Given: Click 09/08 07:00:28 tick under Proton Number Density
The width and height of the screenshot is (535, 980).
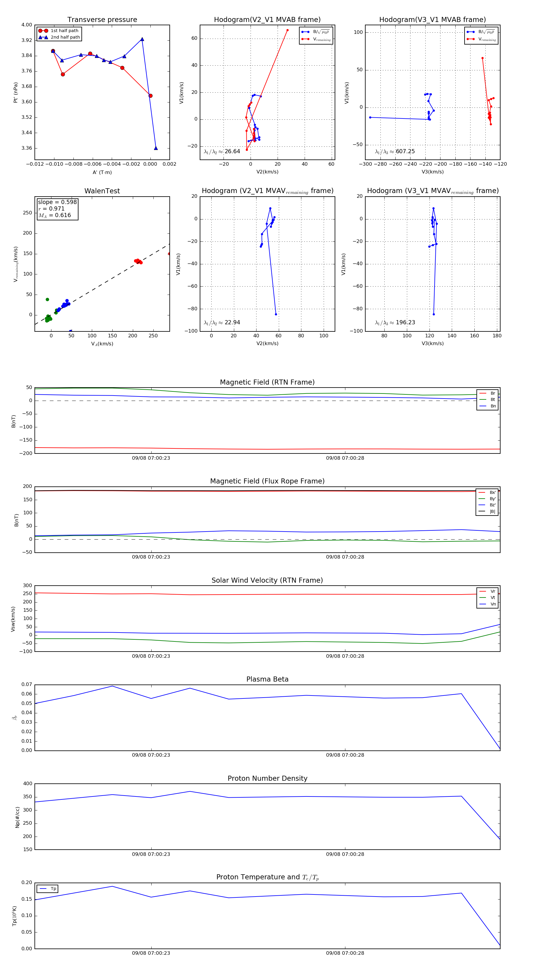Looking at the screenshot, I should coord(345,854).
